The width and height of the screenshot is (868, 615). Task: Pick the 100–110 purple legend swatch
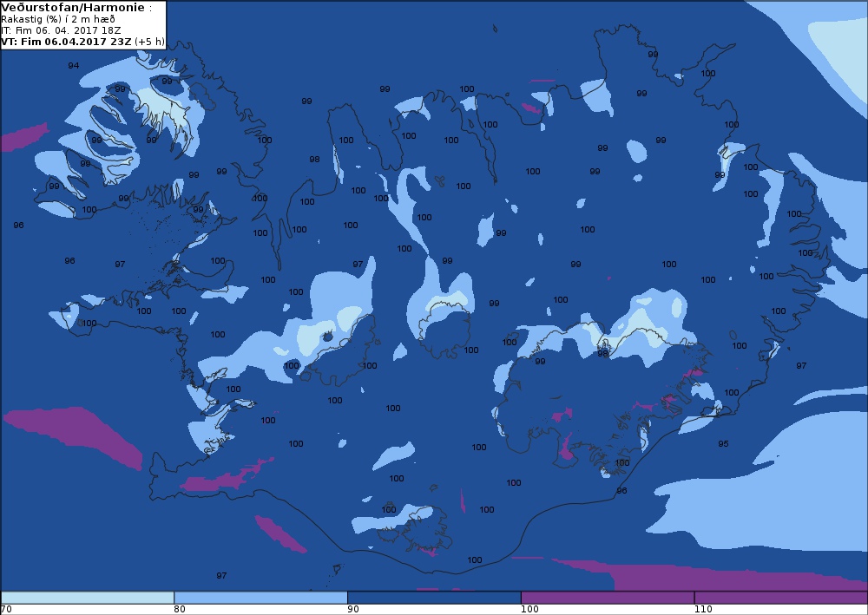(x=608, y=598)
